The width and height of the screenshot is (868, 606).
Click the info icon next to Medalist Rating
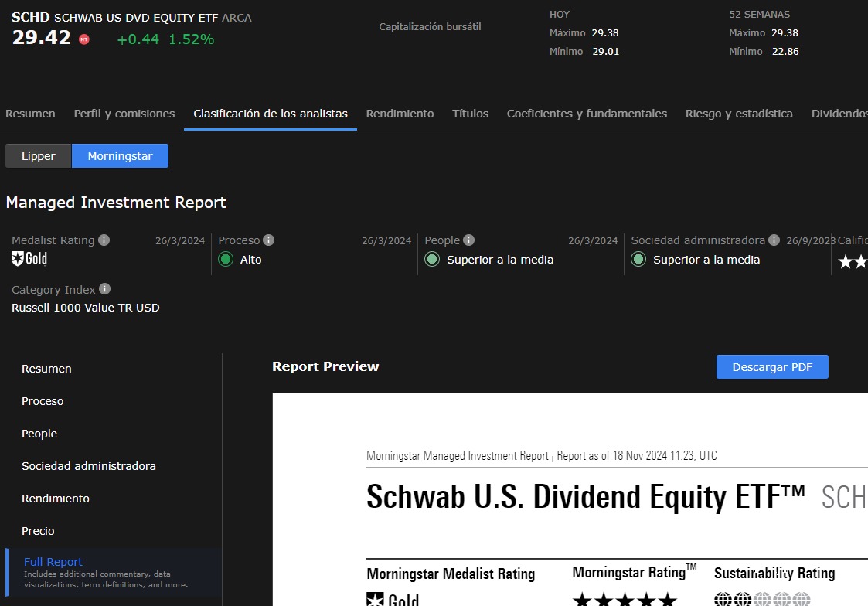point(104,240)
